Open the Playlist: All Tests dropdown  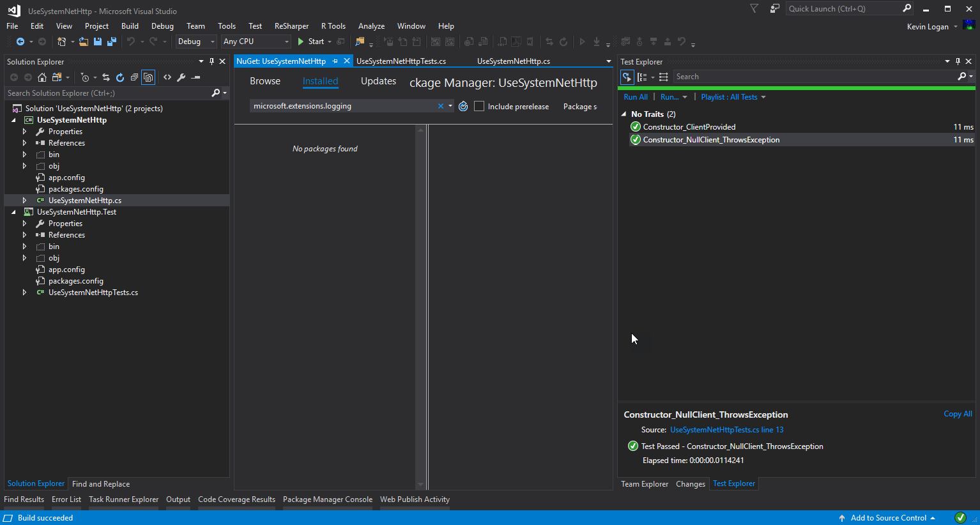[x=733, y=97]
